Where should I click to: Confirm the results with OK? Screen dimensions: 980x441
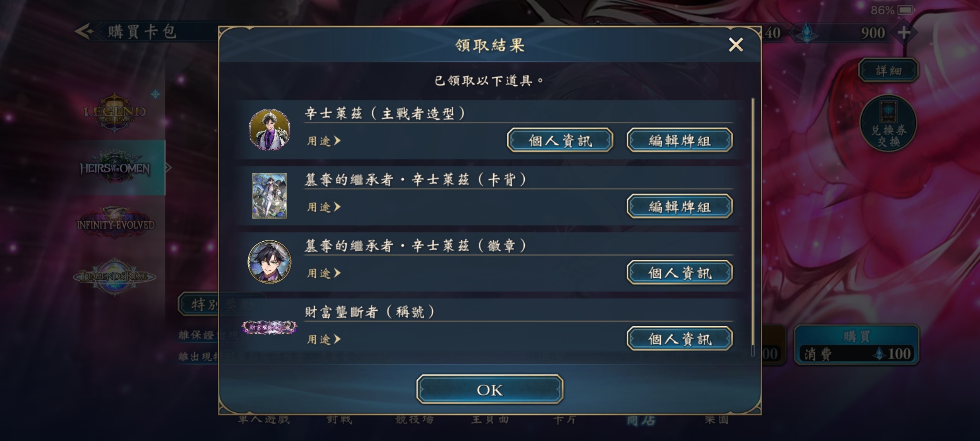[490, 390]
